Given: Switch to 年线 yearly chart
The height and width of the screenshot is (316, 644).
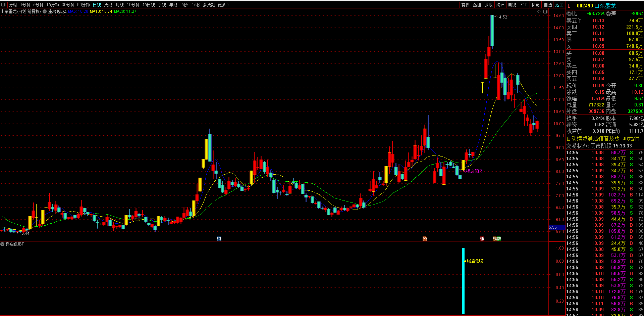Looking at the screenshot, I should click(x=173, y=5).
